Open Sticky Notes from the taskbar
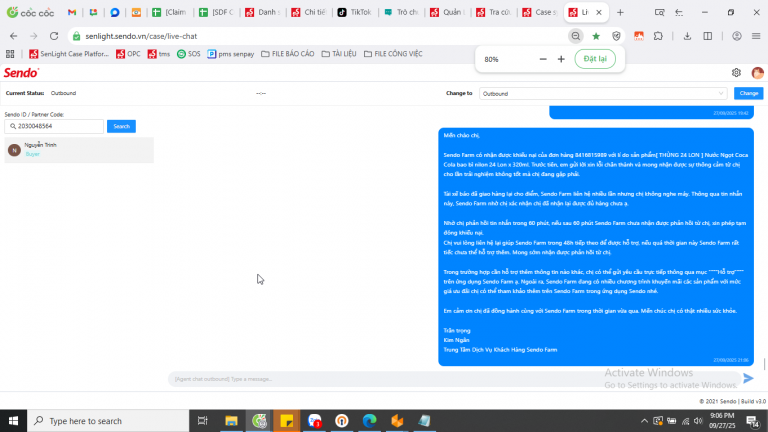768x432 pixels. [287, 421]
